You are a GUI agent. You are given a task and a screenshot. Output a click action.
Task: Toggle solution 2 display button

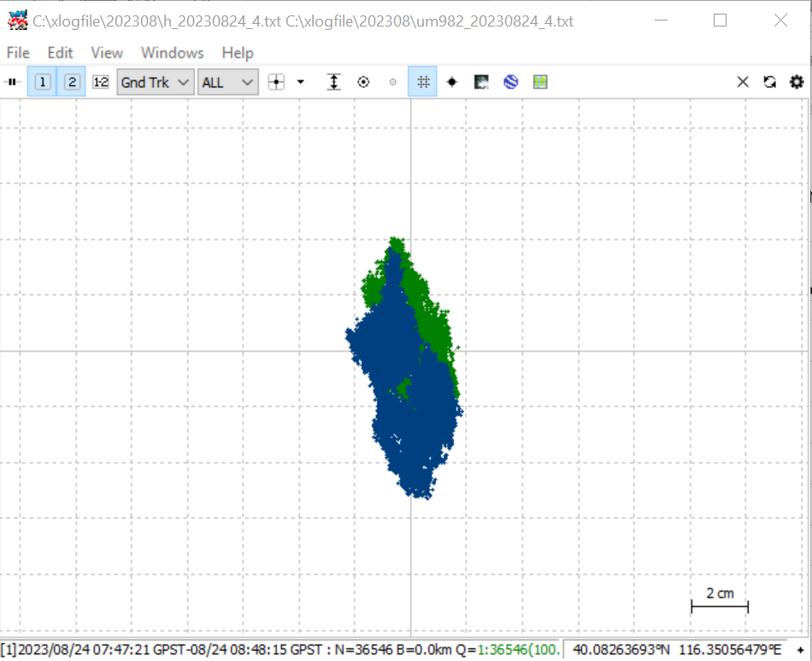72,82
